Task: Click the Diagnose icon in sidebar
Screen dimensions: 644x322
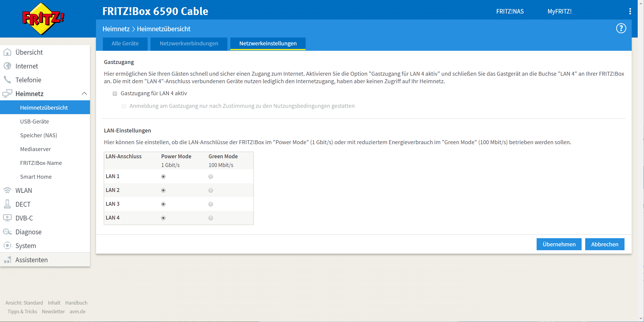Action: [x=7, y=232]
